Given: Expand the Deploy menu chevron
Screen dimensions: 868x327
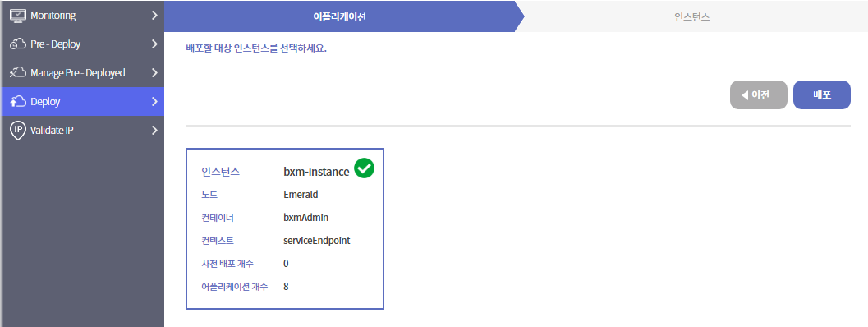Looking at the screenshot, I should 154,101.
